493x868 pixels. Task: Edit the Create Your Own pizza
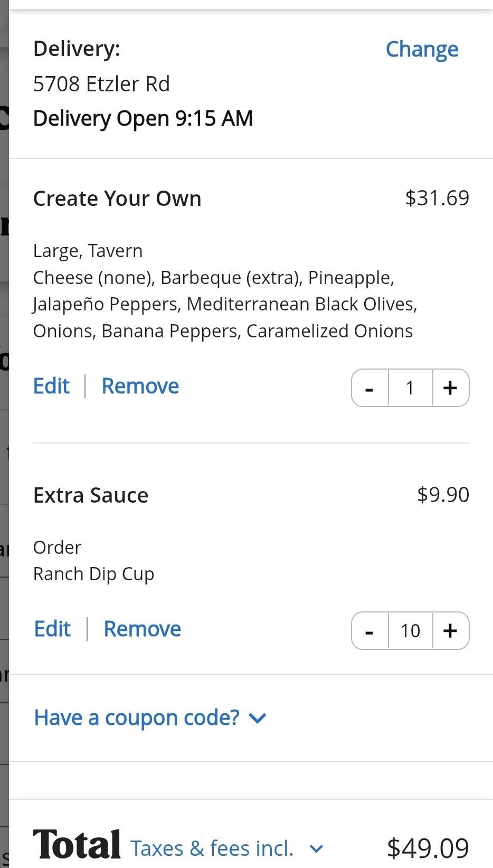tap(51, 386)
